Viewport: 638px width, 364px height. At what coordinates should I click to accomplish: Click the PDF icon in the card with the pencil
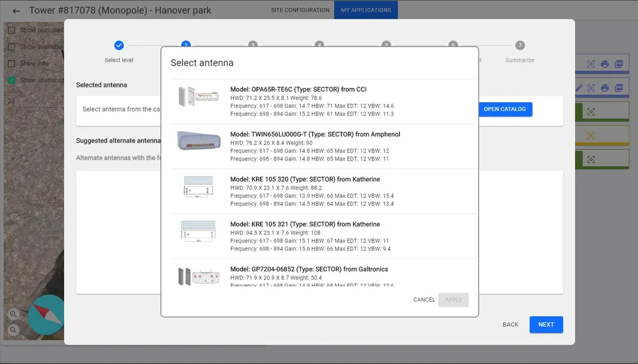619,88
